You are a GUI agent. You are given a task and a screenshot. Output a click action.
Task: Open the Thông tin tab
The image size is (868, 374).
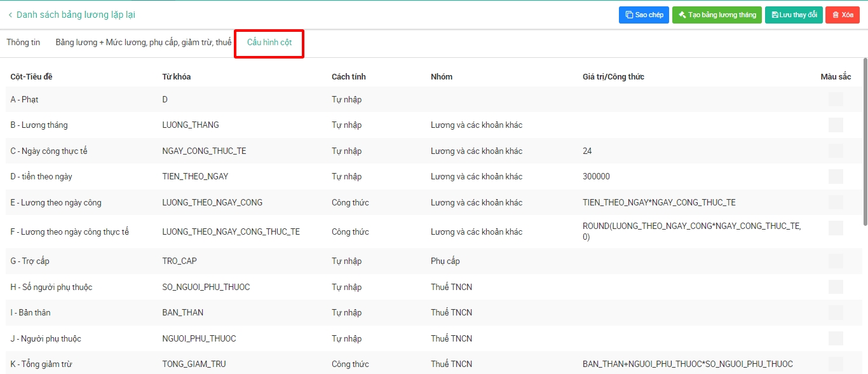(x=24, y=43)
